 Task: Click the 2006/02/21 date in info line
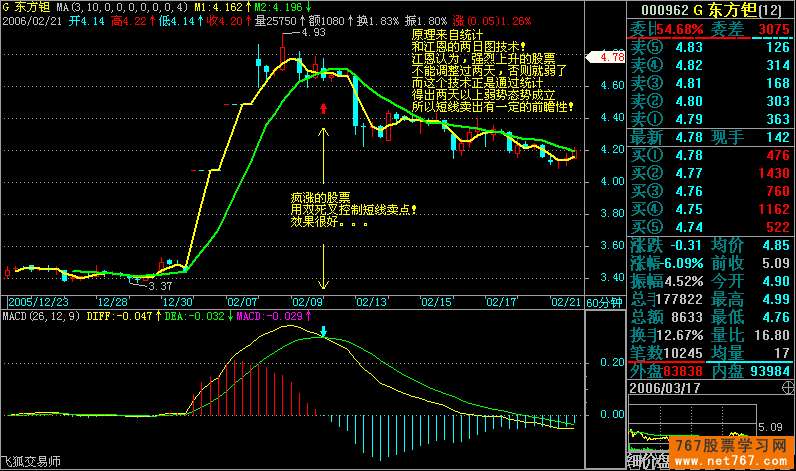[32, 21]
